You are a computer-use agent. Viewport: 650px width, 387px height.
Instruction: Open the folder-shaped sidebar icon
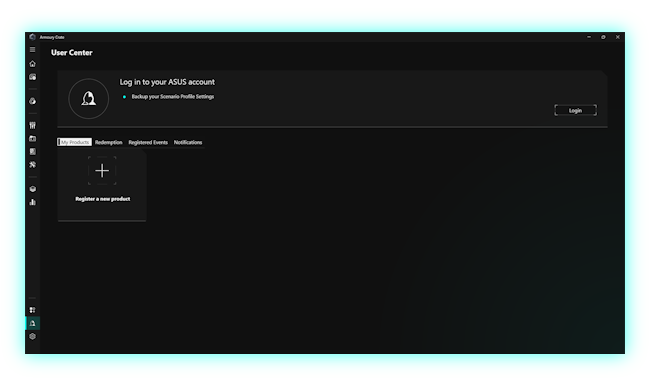point(32,138)
